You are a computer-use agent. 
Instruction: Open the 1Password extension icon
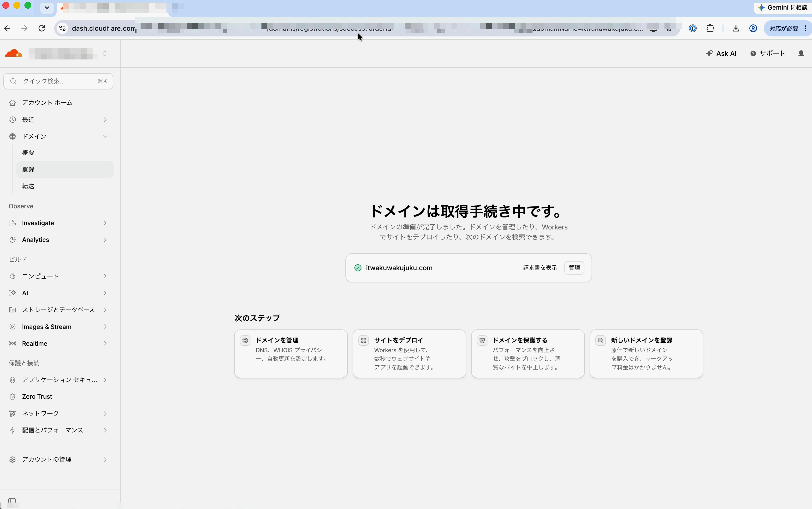tap(693, 28)
